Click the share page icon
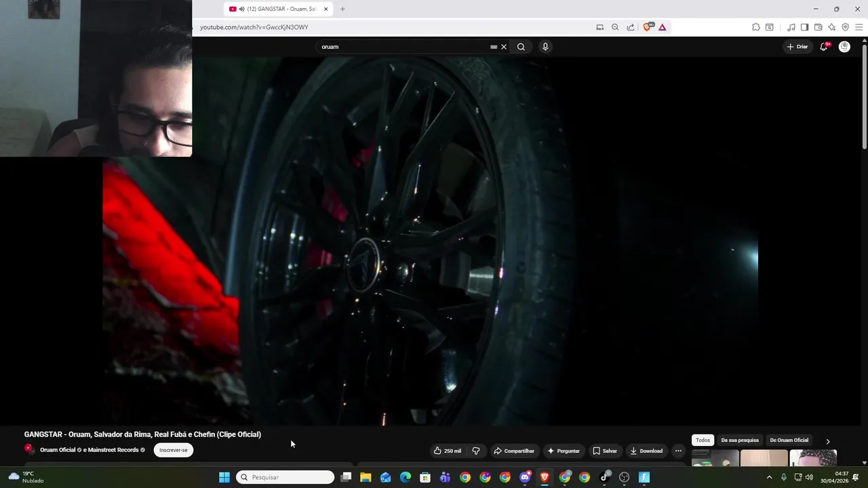The height and width of the screenshot is (488, 868). click(631, 27)
